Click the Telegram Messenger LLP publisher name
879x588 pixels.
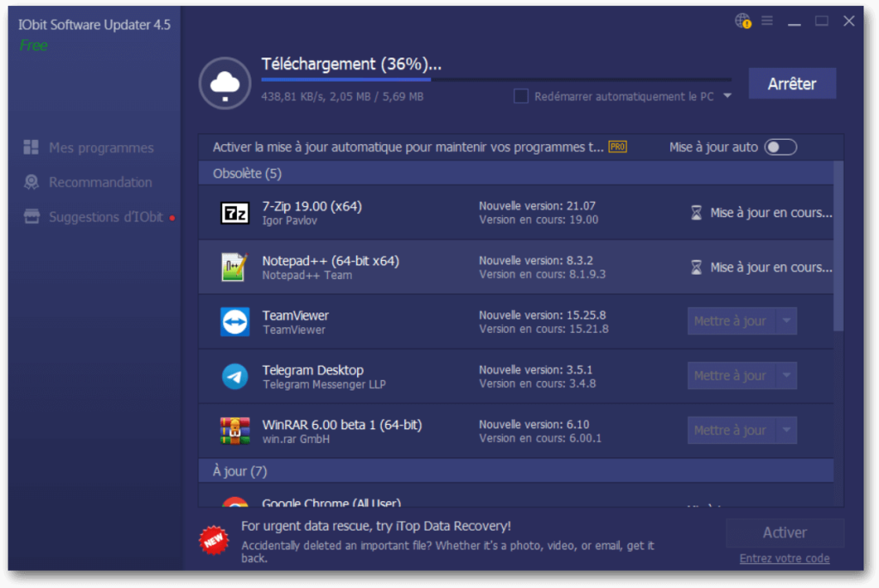324,385
